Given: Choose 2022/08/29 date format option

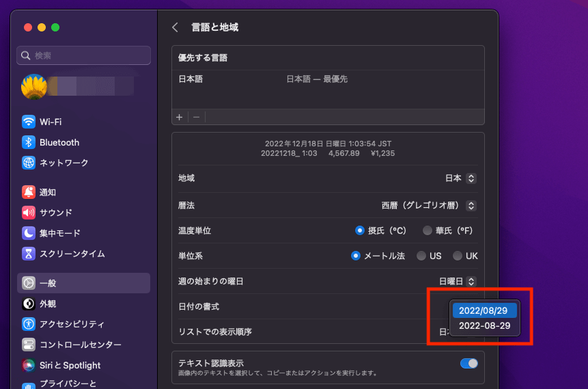Looking at the screenshot, I should click(x=485, y=310).
